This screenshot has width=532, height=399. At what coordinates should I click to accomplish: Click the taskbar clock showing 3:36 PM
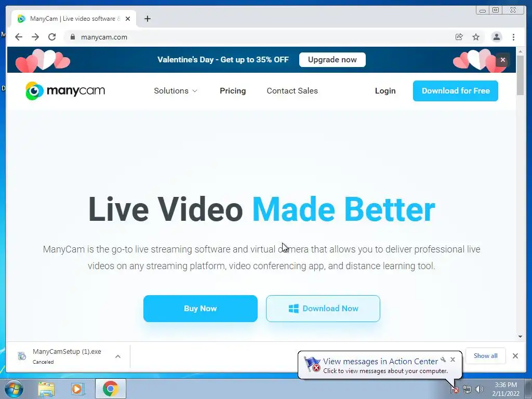(506, 389)
